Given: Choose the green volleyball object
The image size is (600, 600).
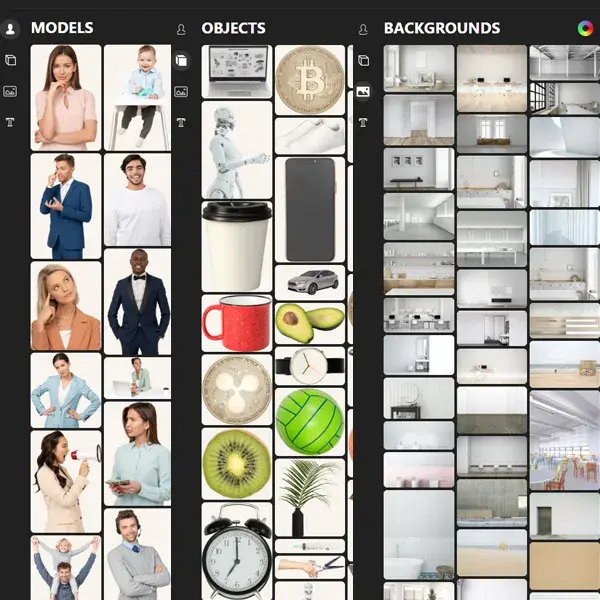Looking at the screenshot, I should coord(310,422).
